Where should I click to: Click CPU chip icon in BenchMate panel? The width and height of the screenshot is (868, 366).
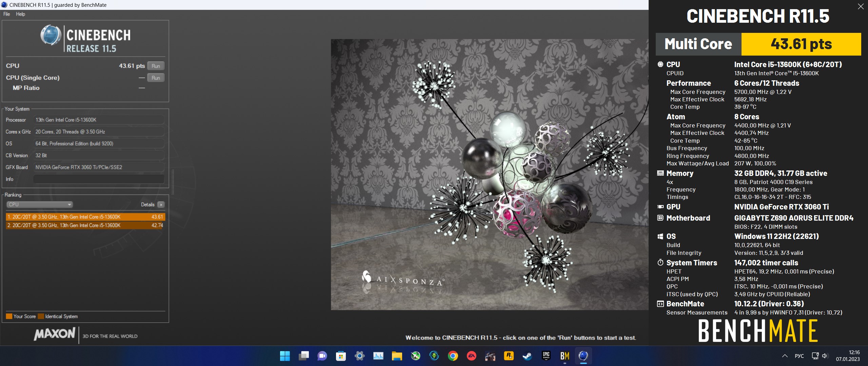660,64
